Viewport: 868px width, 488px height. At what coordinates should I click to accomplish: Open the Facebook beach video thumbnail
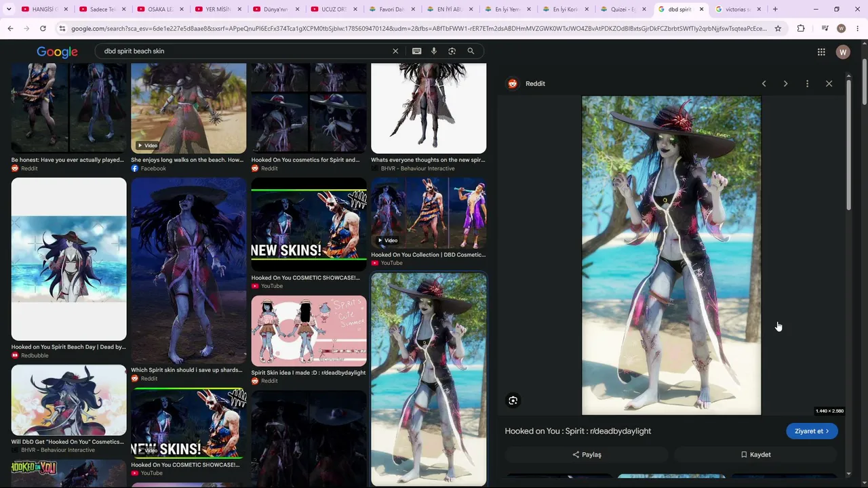tap(189, 108)
